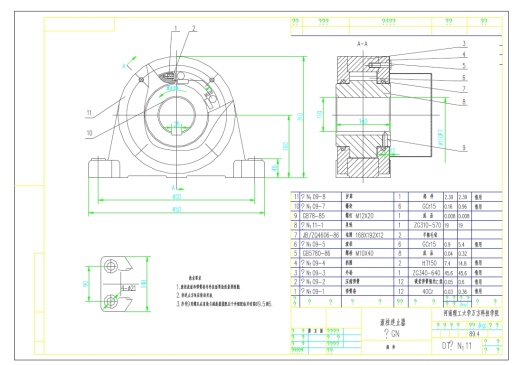The height and width of the screenshot is (365, 520).
Task: Select the "450" overall base width dimension
Action: click(176, 209)
